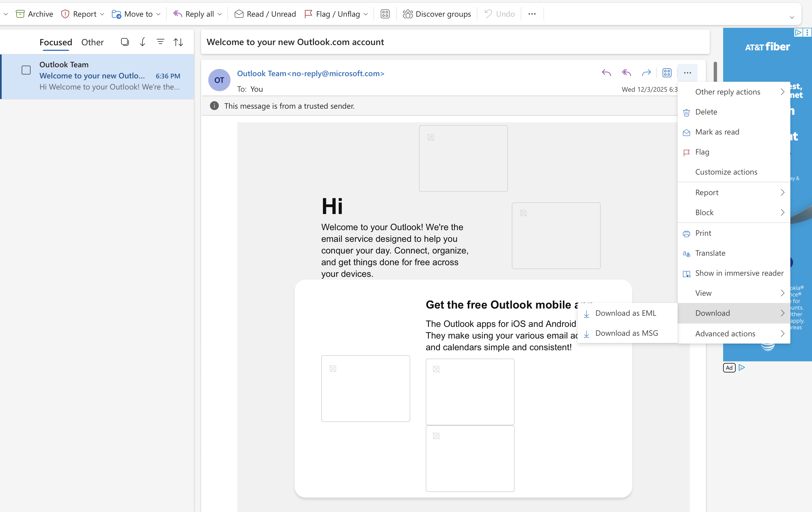The height and width of the screenshot is (512, 812).
Task: Click the message subject heading text
Action: (295, 42)
